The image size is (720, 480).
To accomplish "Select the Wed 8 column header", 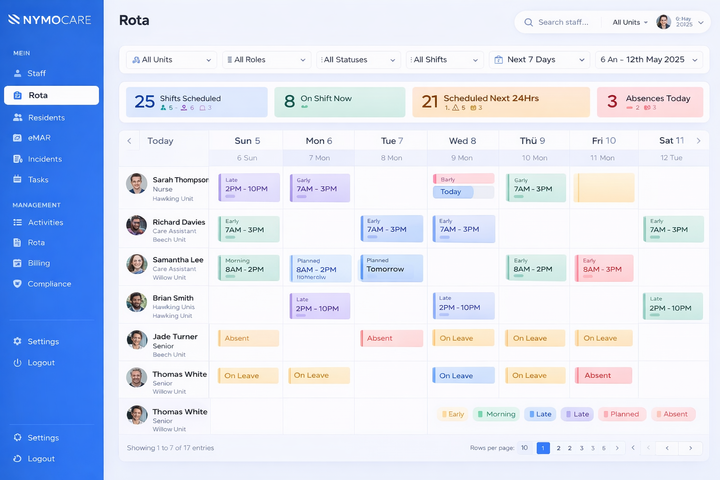I will 462,141.
